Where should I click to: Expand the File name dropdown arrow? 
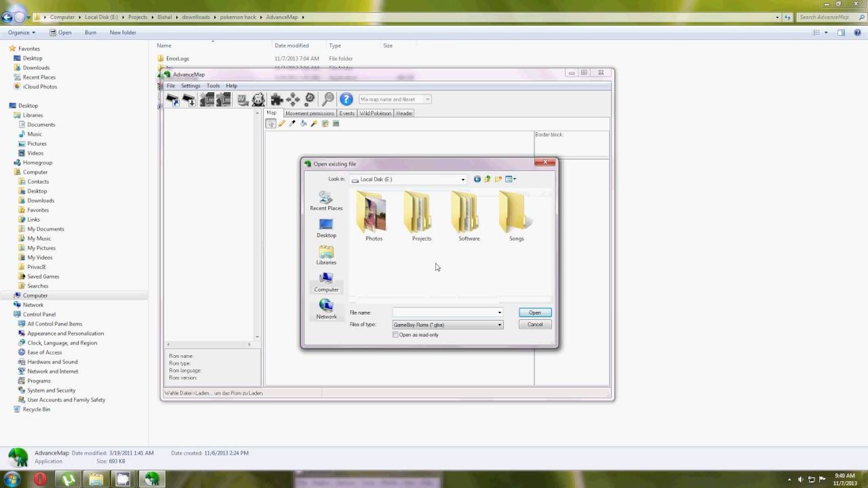500,312
